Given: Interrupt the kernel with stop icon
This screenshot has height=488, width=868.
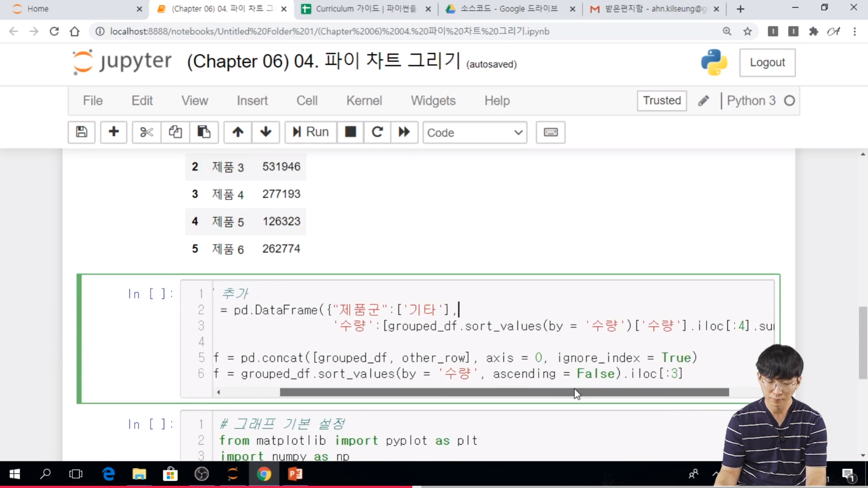Looking at the screenshot, I should point(350,132).
